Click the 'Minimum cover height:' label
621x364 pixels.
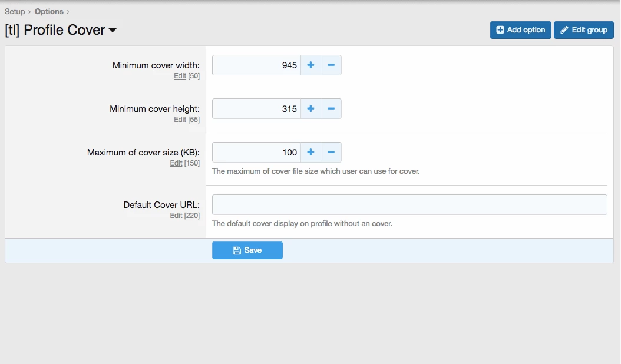(154, 109)
